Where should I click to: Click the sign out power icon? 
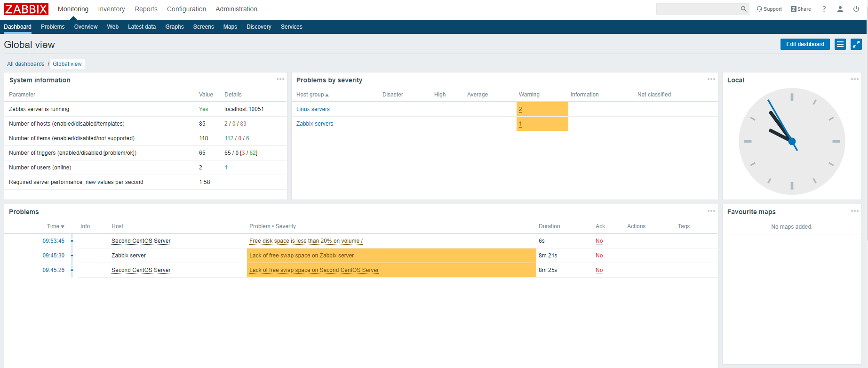tap(856, 9)
